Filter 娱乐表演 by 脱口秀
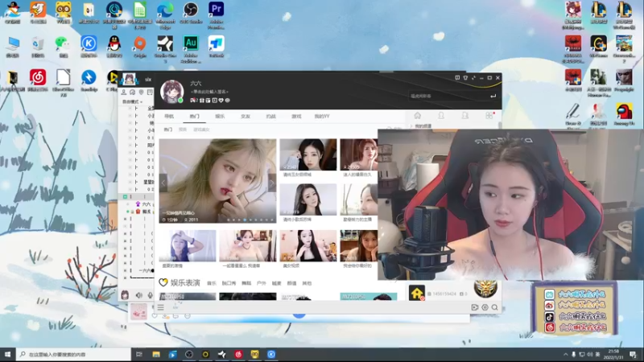This screenshot has height=362, width=644. 229,283
